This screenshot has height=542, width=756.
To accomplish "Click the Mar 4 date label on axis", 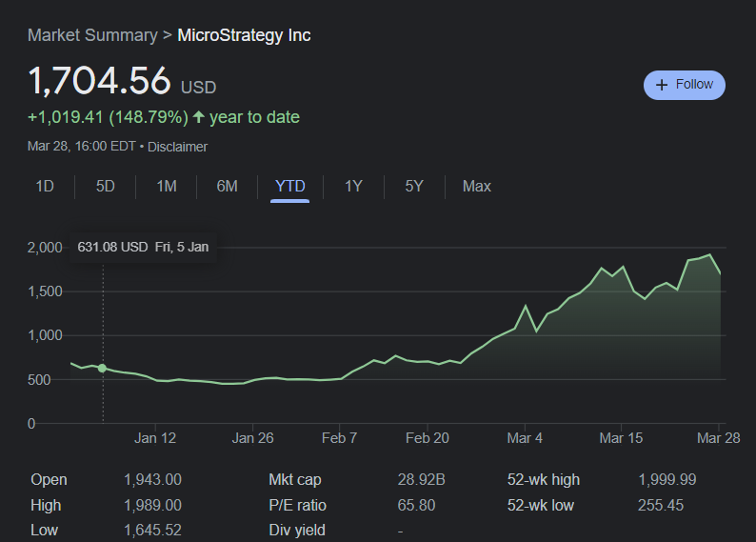I will click(526, 438).
